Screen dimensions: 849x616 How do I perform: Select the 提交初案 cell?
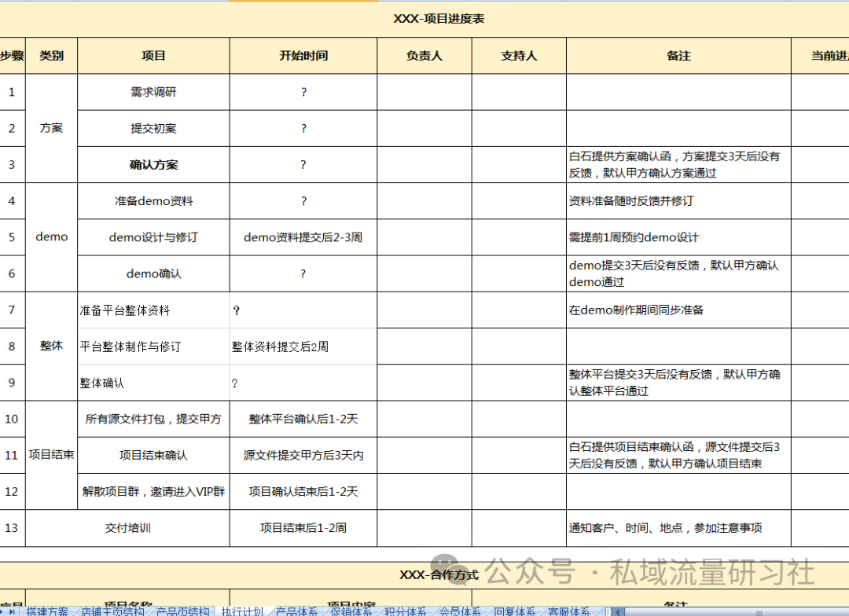pyautogui.click(x=154, y=128)
